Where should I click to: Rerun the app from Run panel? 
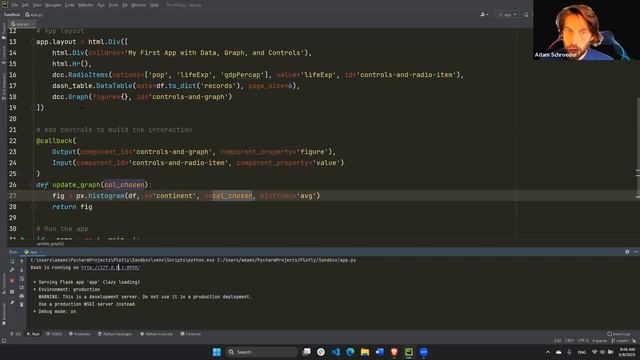12,261
